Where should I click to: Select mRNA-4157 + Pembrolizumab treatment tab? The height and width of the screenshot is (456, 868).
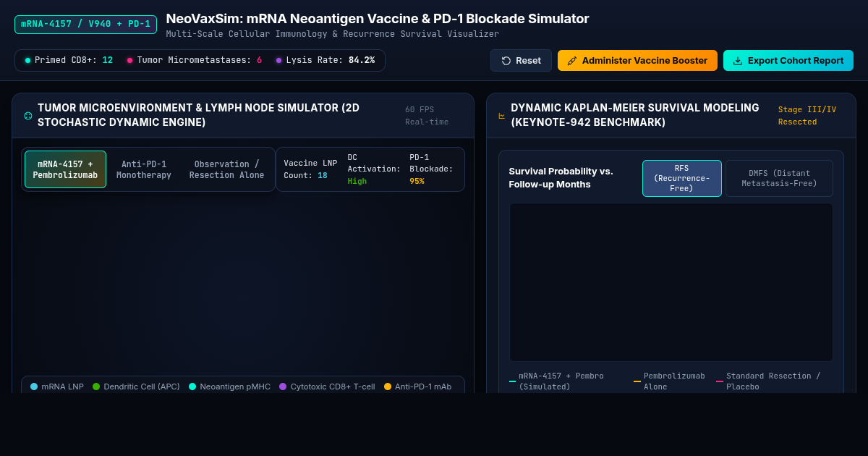point(65,169)
